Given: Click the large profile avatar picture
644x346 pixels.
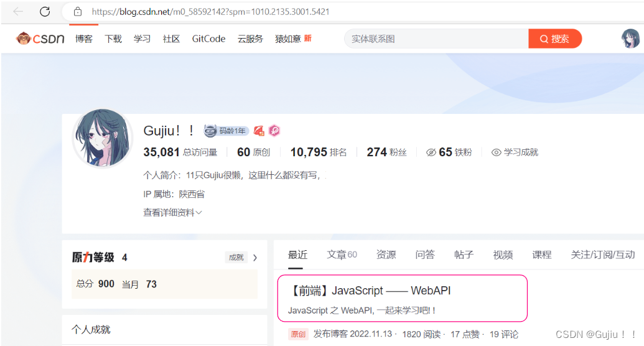Looking at the screenshot, I should tap(103, 138).
